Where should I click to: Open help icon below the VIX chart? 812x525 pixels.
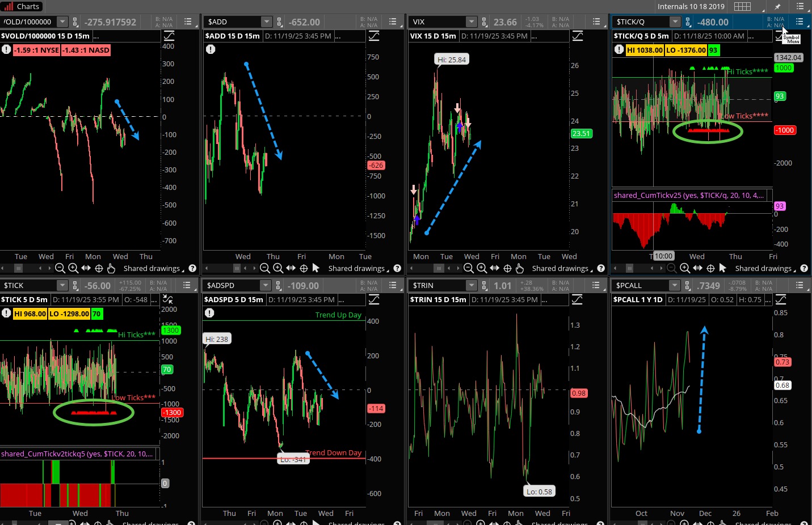point(601,268)
